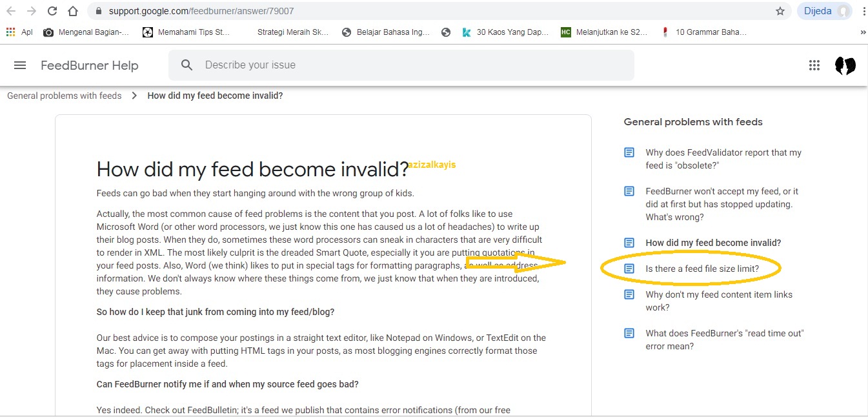Viewport: 868px width, 419px height.
Task: Click document icon beside 'read time out'
Action: [x=629, y=334]
